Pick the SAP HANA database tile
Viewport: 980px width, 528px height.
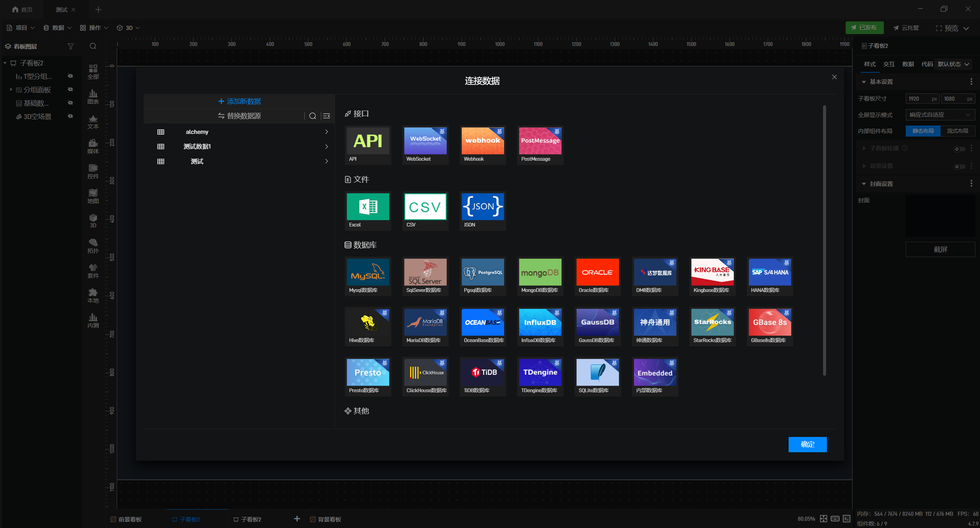[x=770, y=276]
